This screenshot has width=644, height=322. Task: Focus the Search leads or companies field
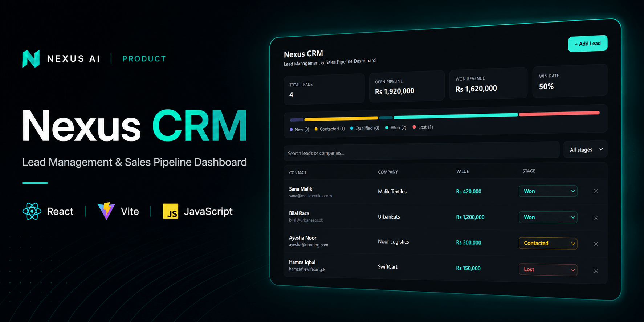421,151
